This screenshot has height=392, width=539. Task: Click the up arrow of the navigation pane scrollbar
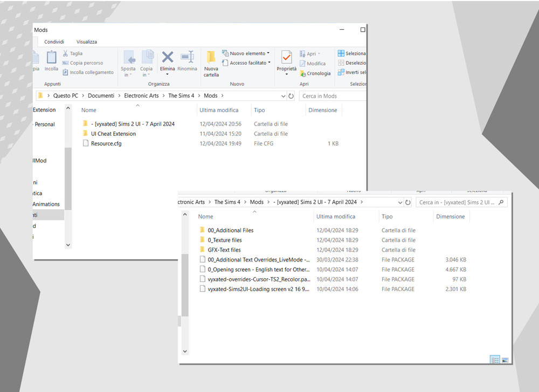(68, 108)
